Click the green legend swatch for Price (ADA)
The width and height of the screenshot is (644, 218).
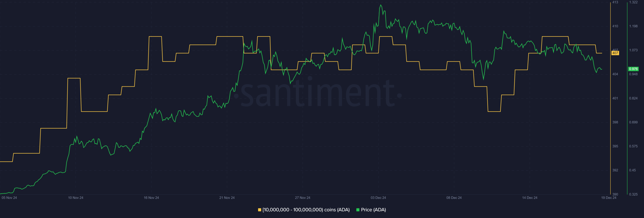pos(358,210)
